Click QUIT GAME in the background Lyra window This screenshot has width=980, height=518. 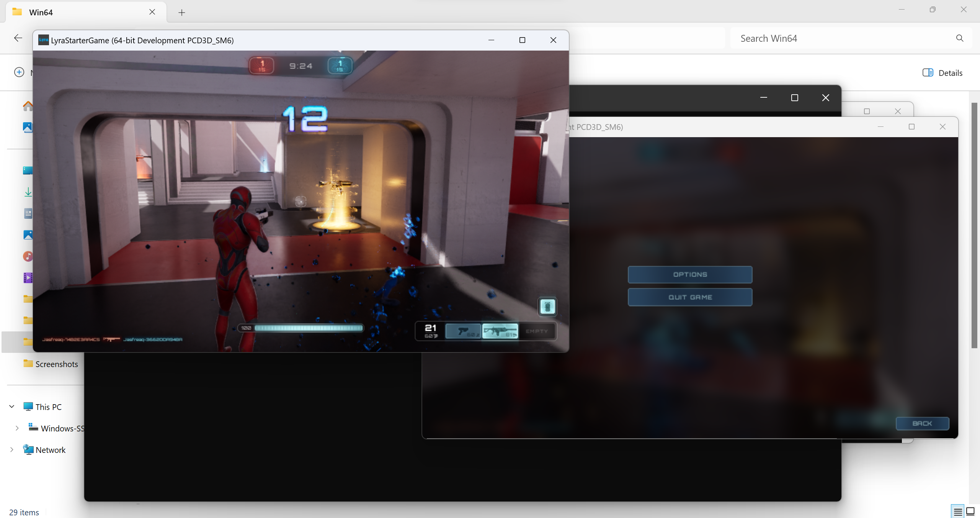pyautogui.click(x=690, y=297)
